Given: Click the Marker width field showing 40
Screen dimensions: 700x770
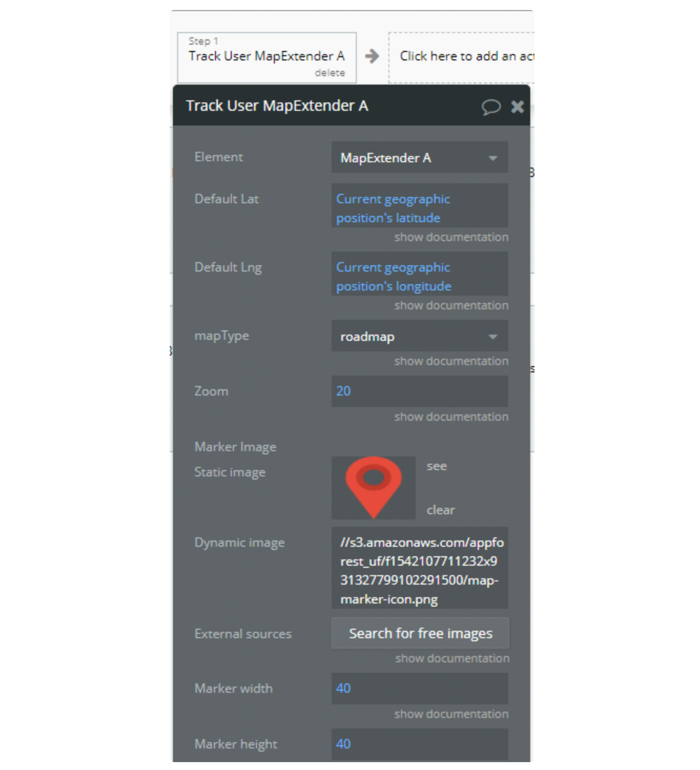Looking at the screenshot, I should pos(419,689).
